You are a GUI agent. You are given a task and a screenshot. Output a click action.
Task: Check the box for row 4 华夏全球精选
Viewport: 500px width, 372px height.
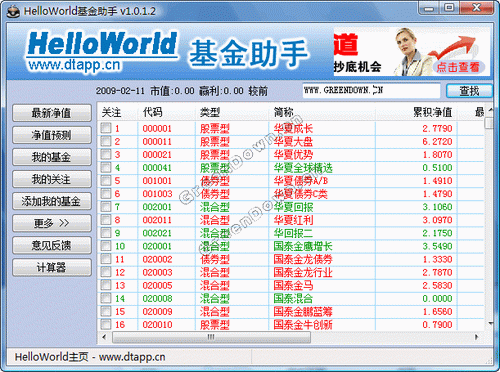106,167
